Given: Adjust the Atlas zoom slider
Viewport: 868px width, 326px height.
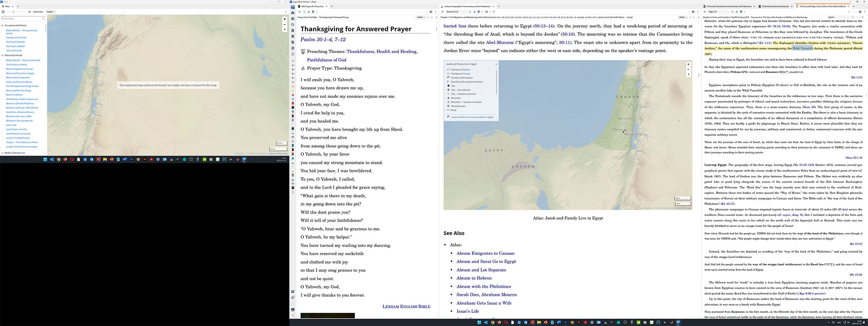Looking at the screenshot, I should click(x=13, y=12).
